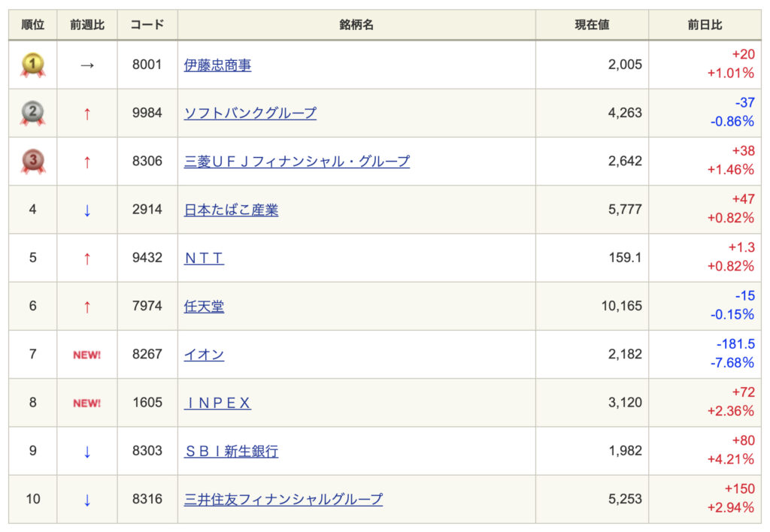Click stock code 7974 cell
This screenshot has height=532, width=770.
click(x=147, y=306)
